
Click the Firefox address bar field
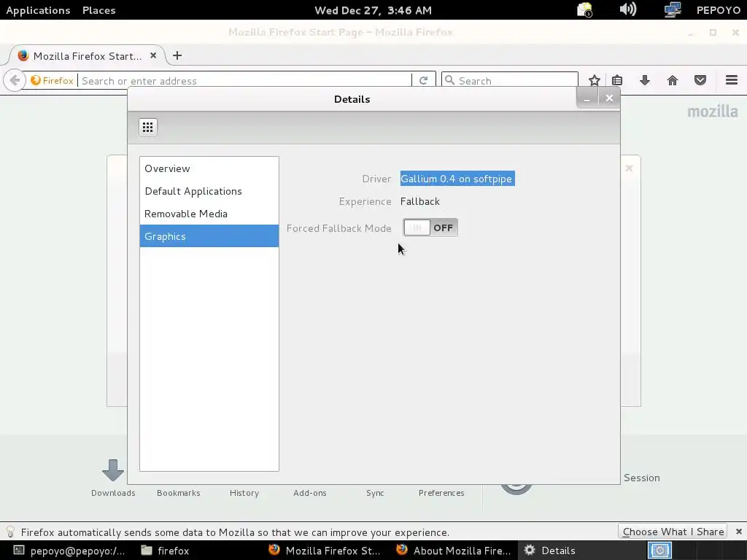[245, 80]
